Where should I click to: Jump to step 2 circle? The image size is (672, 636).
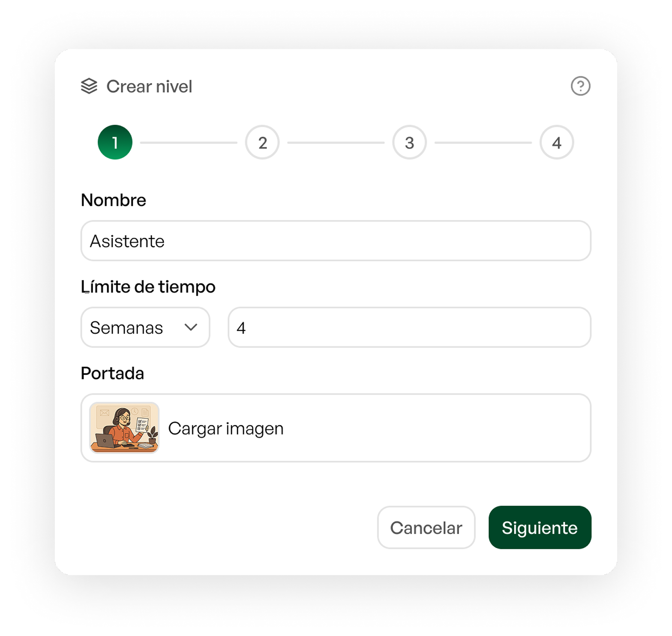[x=262, y=142]
